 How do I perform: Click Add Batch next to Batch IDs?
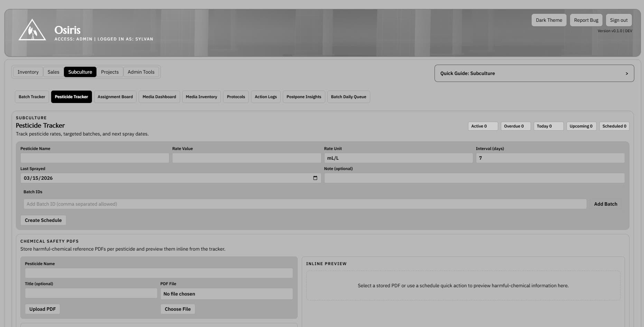605,204
